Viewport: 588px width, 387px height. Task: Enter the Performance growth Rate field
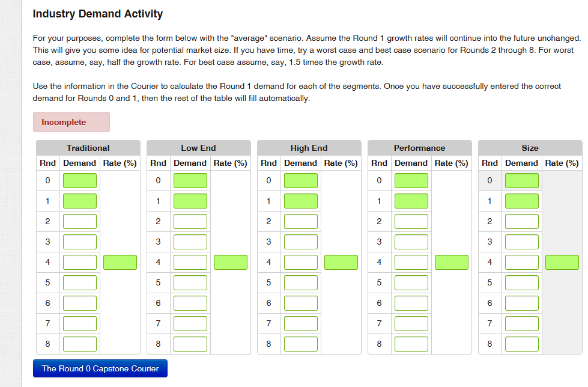(x=451, y=262)
